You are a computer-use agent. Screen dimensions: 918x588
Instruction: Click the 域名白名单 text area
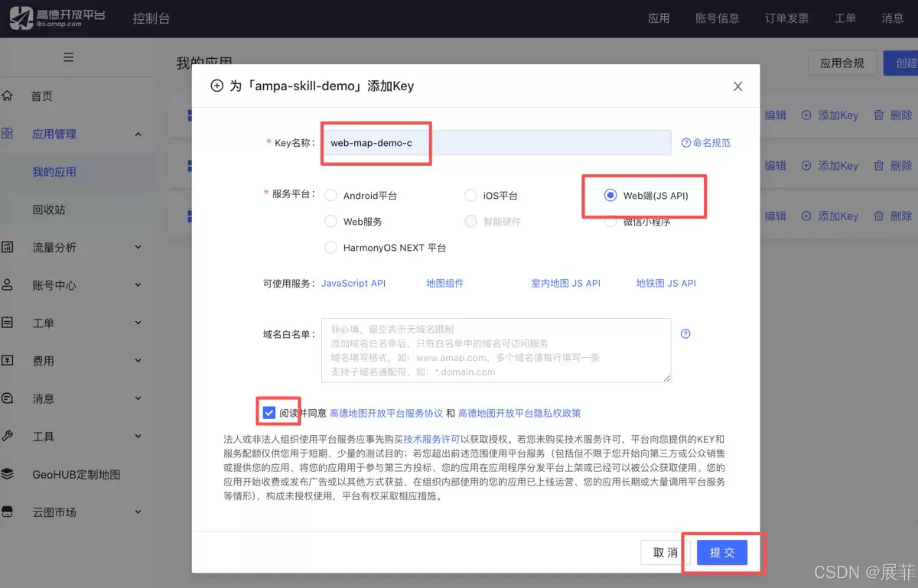click(496, 350)
